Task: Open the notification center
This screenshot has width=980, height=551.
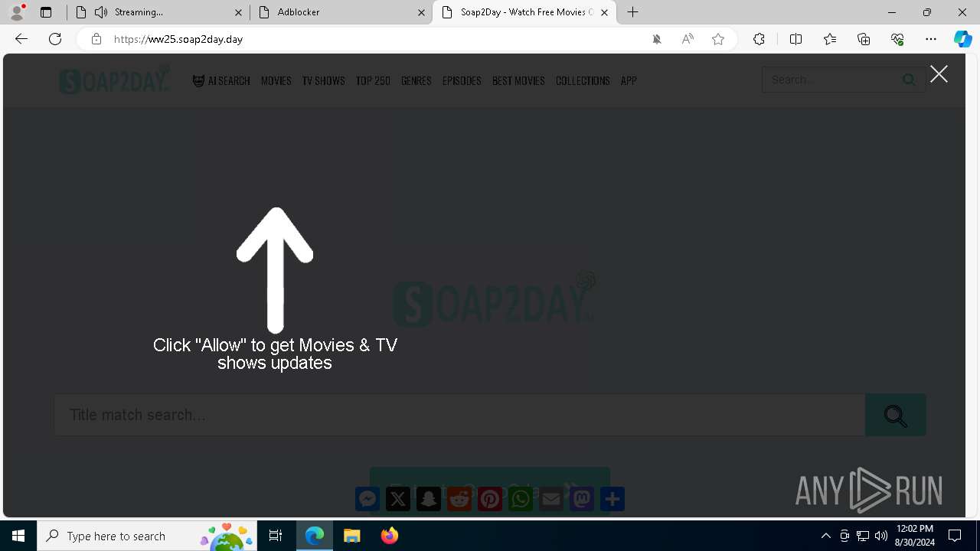Action: point(955,536)
